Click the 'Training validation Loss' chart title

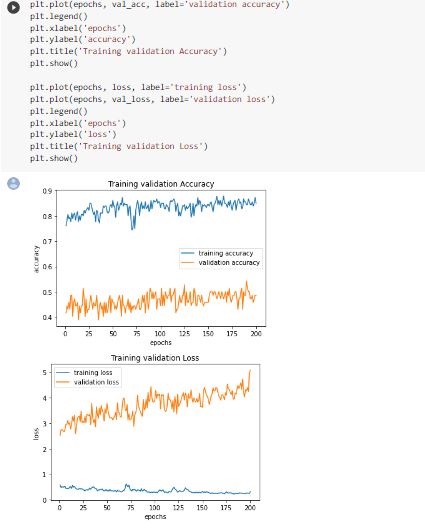tap(155, 358)
